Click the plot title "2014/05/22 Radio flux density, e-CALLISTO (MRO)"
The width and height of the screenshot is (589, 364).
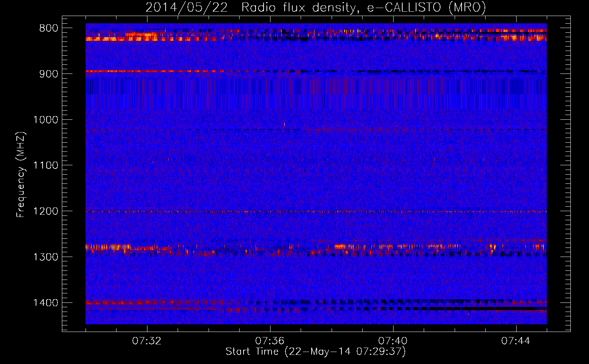tap(316, 7)
